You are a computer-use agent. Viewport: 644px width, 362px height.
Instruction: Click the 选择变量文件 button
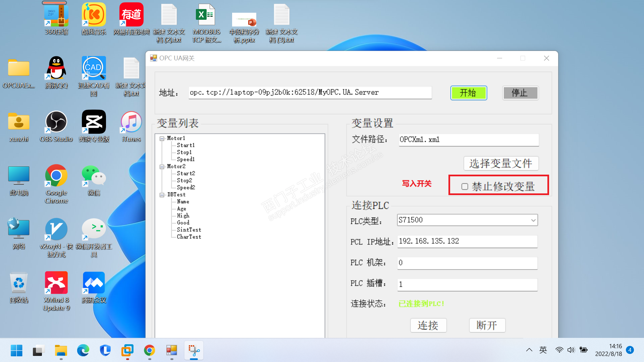(x=501, y=164)
